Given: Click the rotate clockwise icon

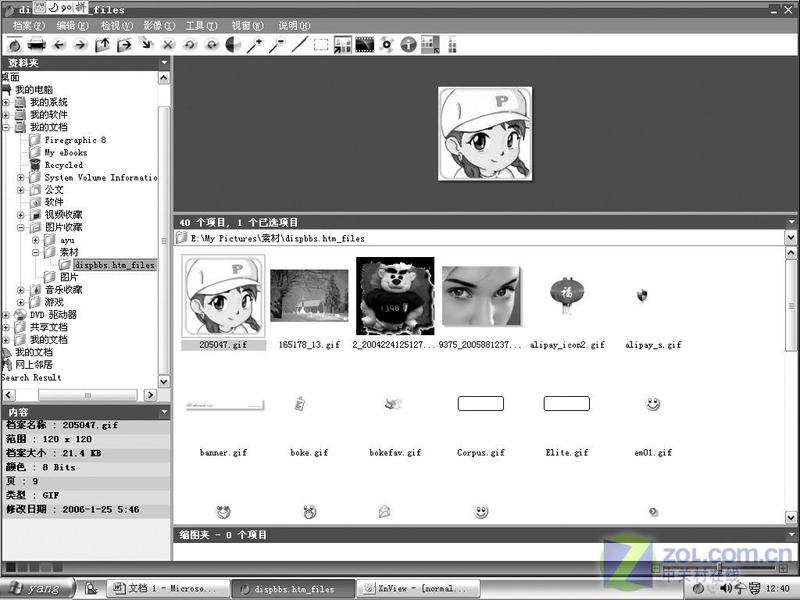Looking at the screenshot, I should 211,45.
